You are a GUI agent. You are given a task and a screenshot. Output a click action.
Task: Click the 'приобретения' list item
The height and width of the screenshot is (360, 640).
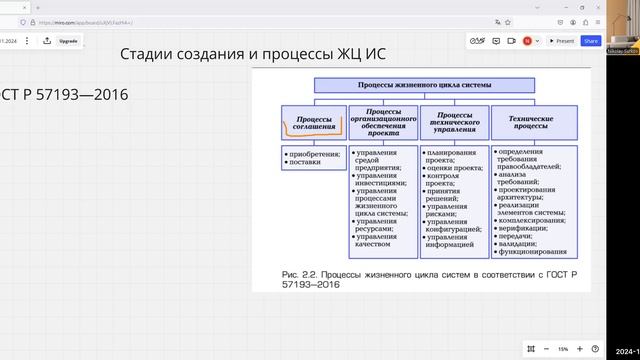(x=313, y=154)
